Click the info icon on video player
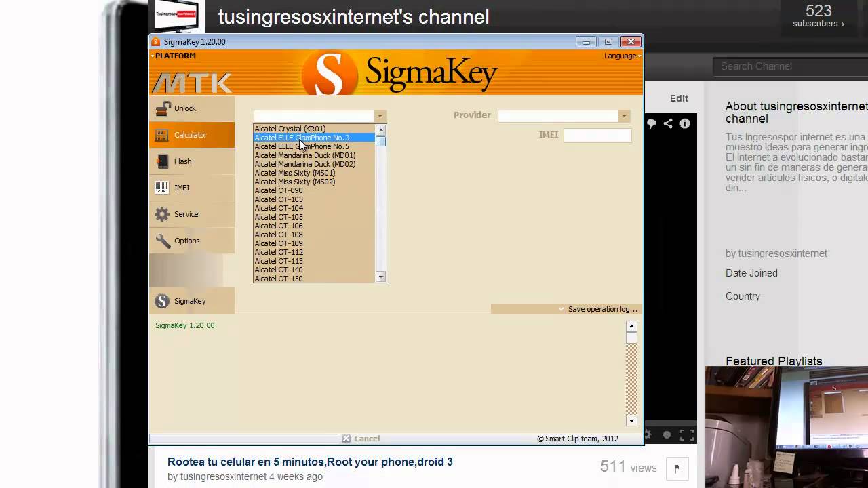 pyautogui.click(x=685, y=123)
